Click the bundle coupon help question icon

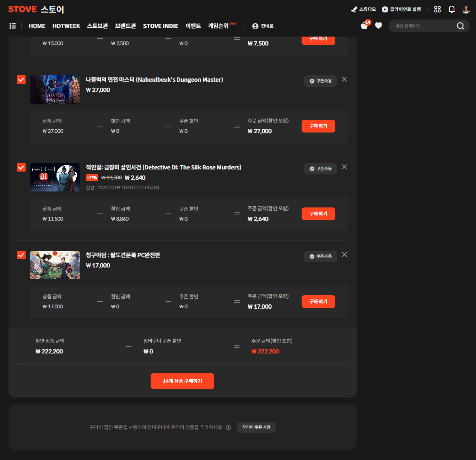click(x=229, y=427)
